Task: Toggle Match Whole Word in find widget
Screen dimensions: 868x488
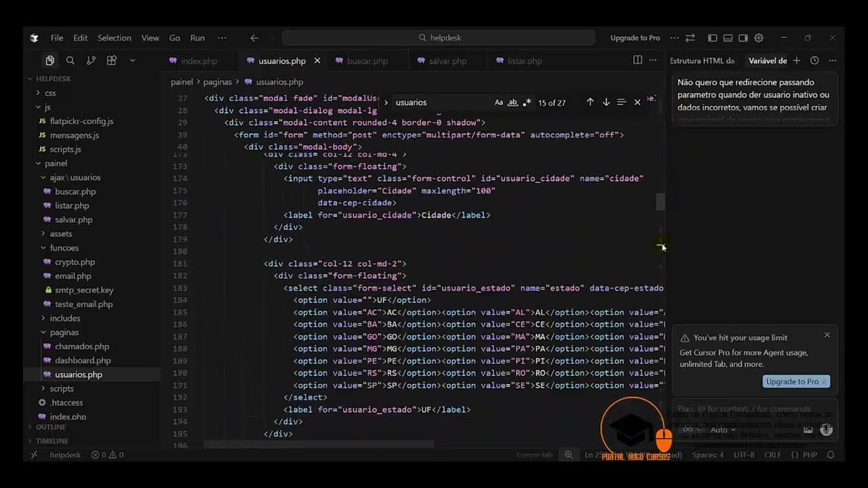Action: click(x=513, y=102)
